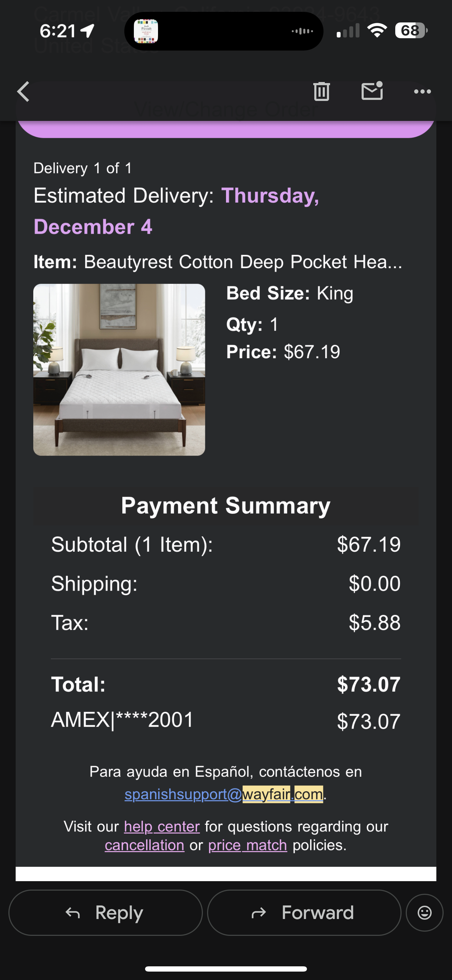
Task: Tap the mattress pad product image
Action: point(119,369)
